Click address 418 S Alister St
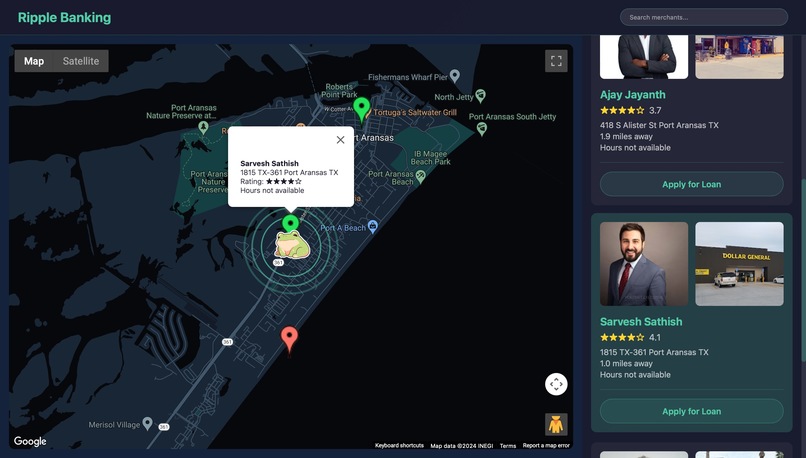The width and height of the screenshot is (806, 458). [659, 125]
